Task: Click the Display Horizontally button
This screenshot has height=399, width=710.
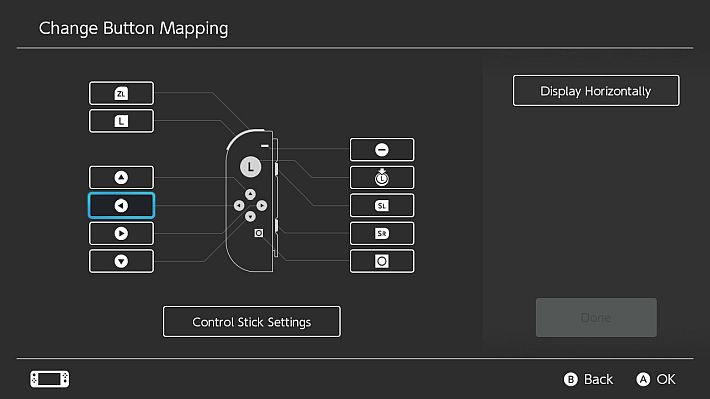Action: (596, 91)
